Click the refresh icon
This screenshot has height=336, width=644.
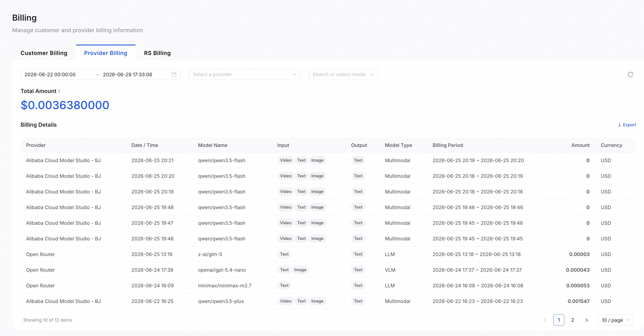630,75
